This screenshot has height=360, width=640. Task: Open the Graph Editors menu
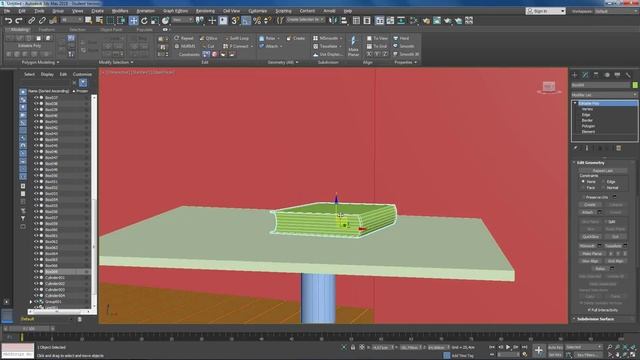[175, 11]
